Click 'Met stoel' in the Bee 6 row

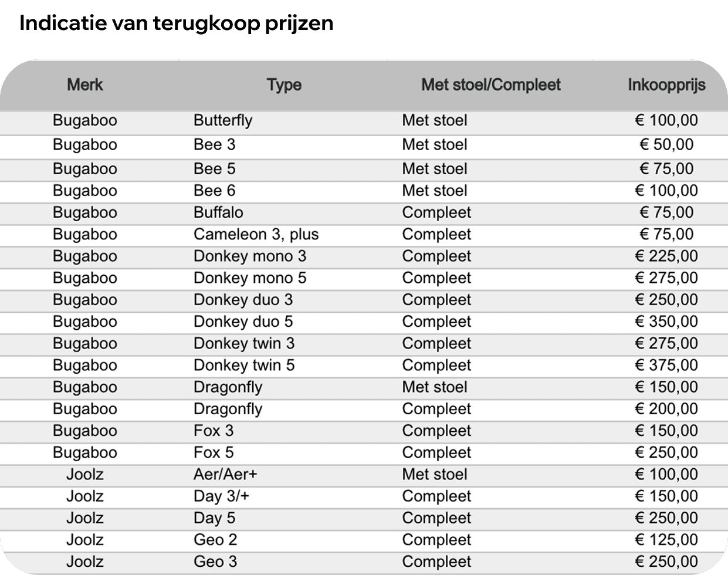tap(435, 190)
